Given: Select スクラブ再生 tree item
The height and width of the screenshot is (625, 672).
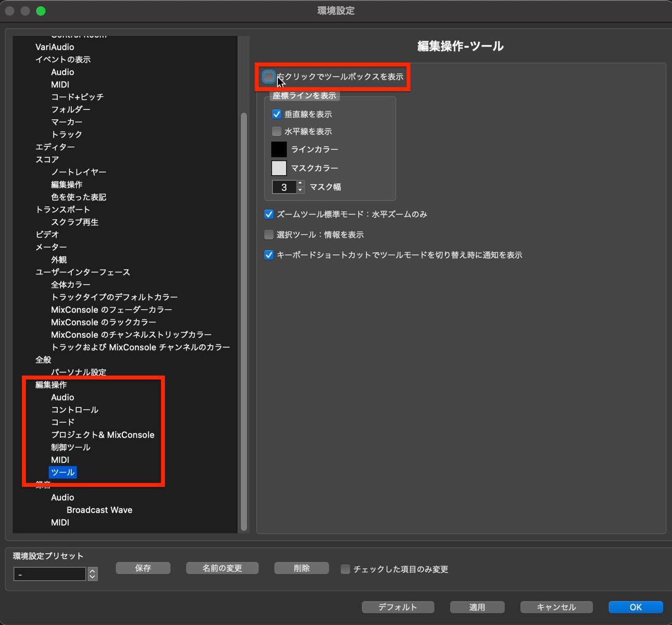Looking at the screenshot, I should pos(74,222).
